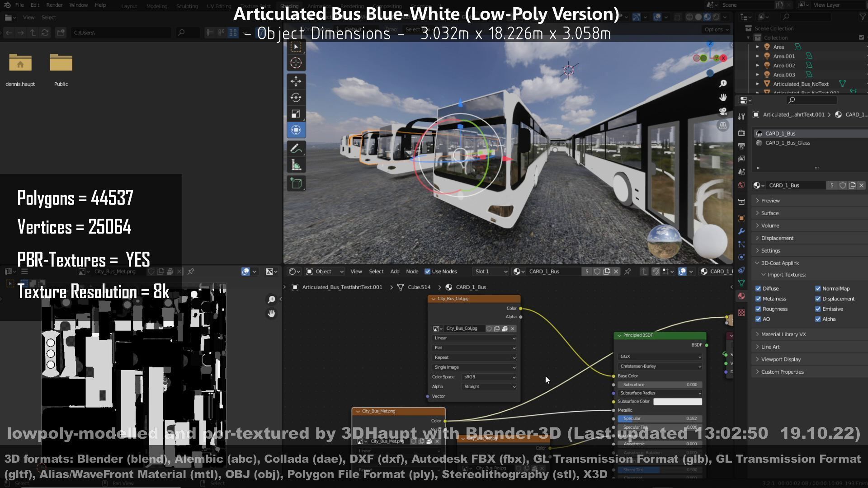The image size is (868, 488).
Task: Open the World properties tab
Action: (x=741, y=185)
